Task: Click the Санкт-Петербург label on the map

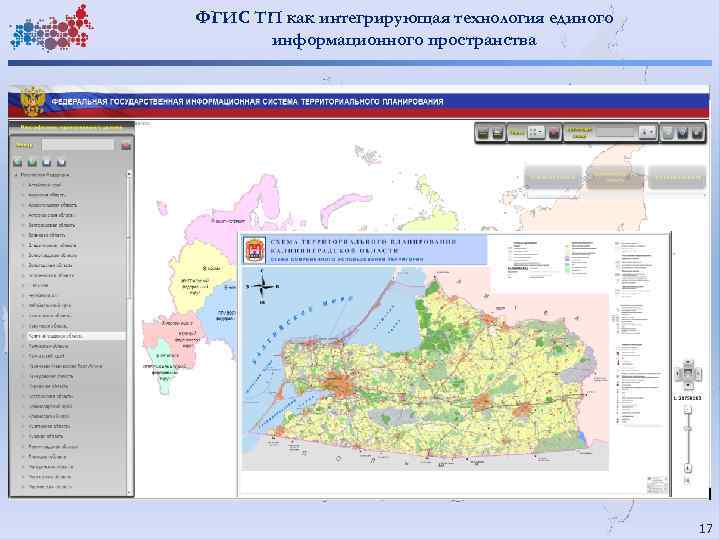Action: (x=229, y=221)
